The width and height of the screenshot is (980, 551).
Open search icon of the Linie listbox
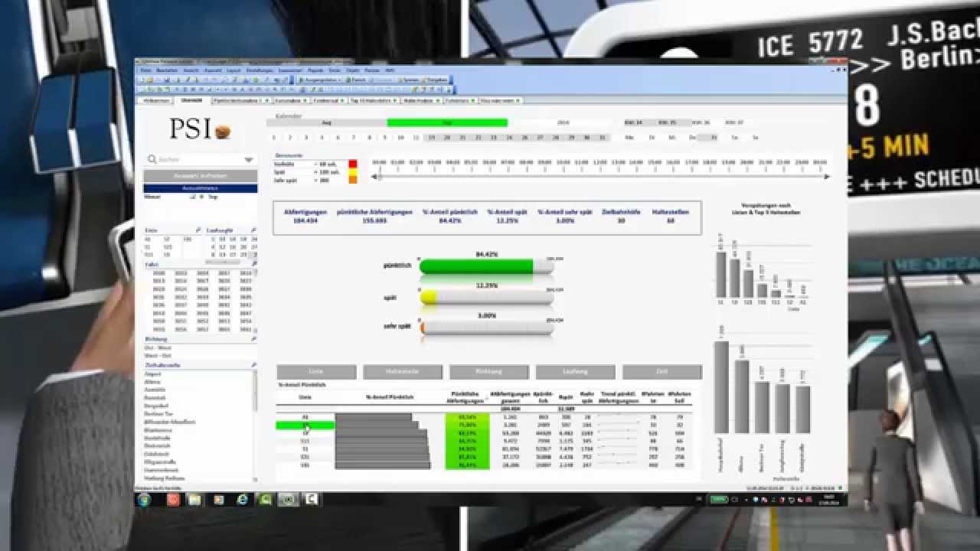pyautogui.click(x=198, y=230)
